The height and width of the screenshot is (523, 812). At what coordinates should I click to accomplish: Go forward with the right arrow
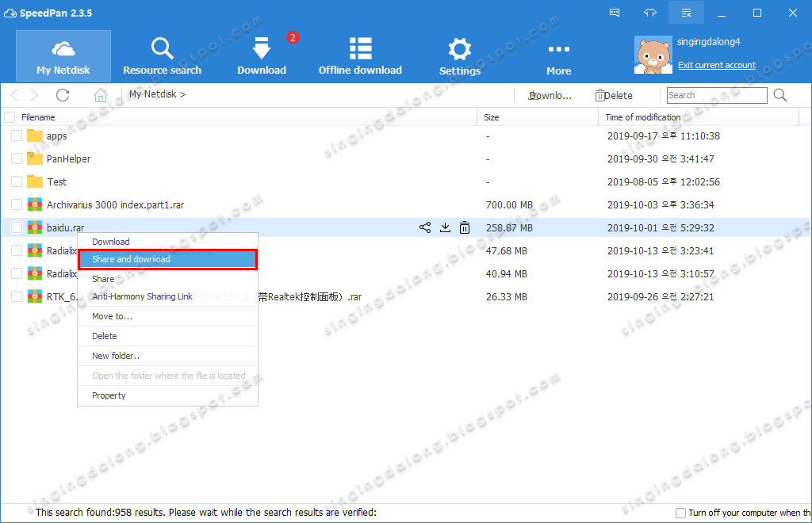point(33,95)
